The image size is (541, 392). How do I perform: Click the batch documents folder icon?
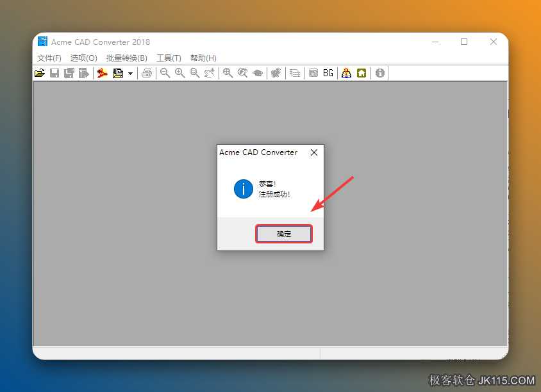118,73
